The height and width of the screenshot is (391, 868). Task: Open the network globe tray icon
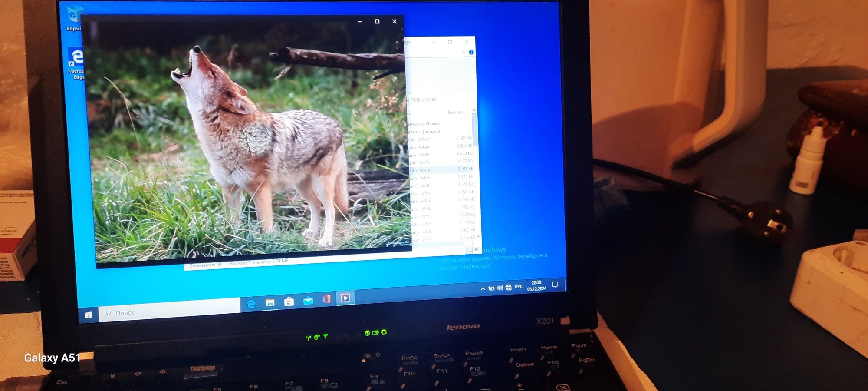tap(508, 288)
